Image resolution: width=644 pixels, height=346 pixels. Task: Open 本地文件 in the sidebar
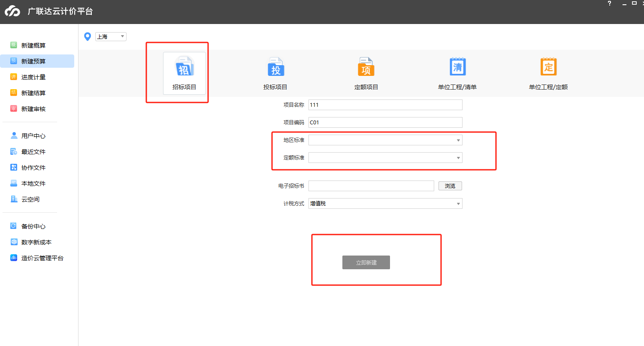click(33, 184)
